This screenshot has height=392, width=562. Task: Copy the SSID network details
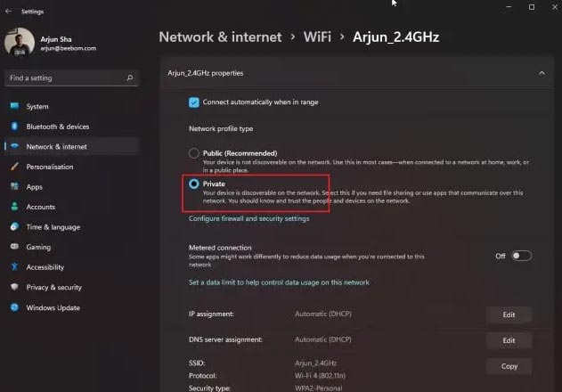tap(509, 366)
